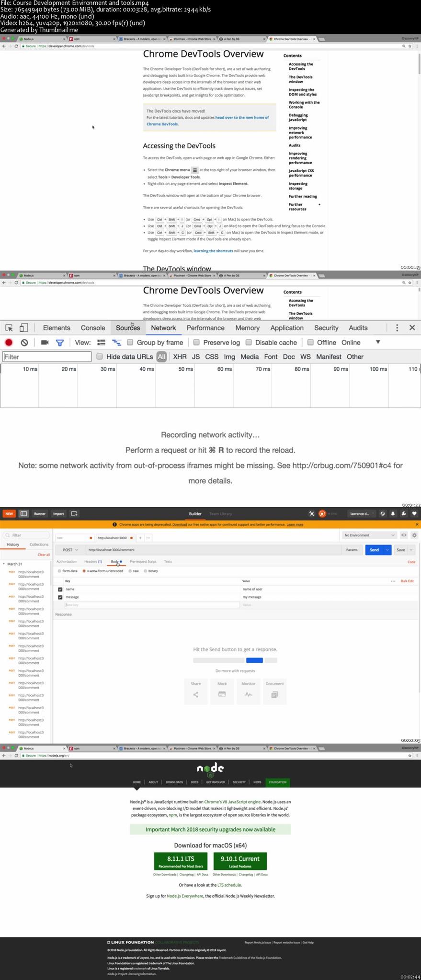Open the Application DevTools tab
The image size is (421, 980).
[x=287, y=328]
